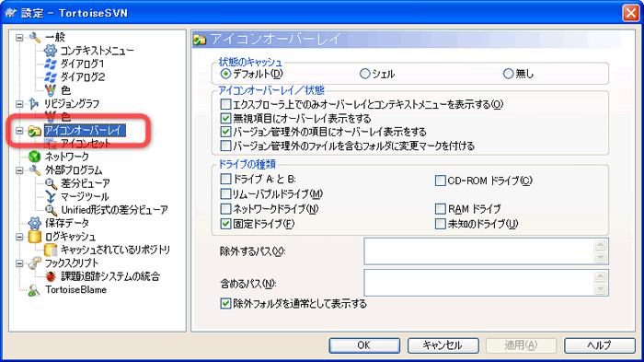
Task: Close the 設定 - TortoiseSVN window
Action: pyautogui.click(x=631, y=13)
